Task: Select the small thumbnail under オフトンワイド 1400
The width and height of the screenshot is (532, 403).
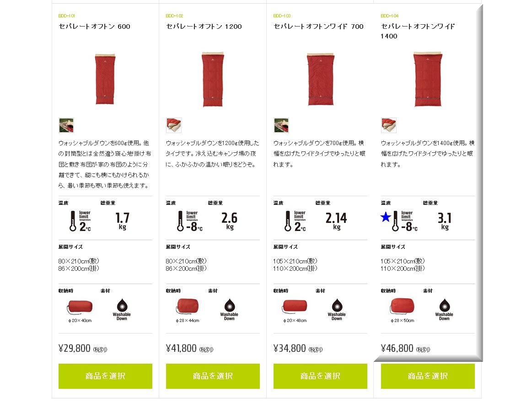Action: tap(389, 125)
